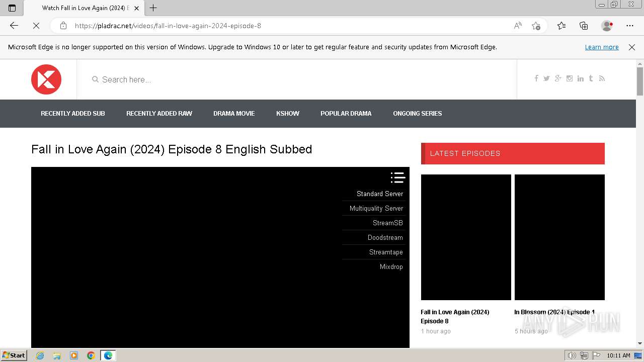
Task: Close the Watch Fall in Love Again tab
Action: 136,8
